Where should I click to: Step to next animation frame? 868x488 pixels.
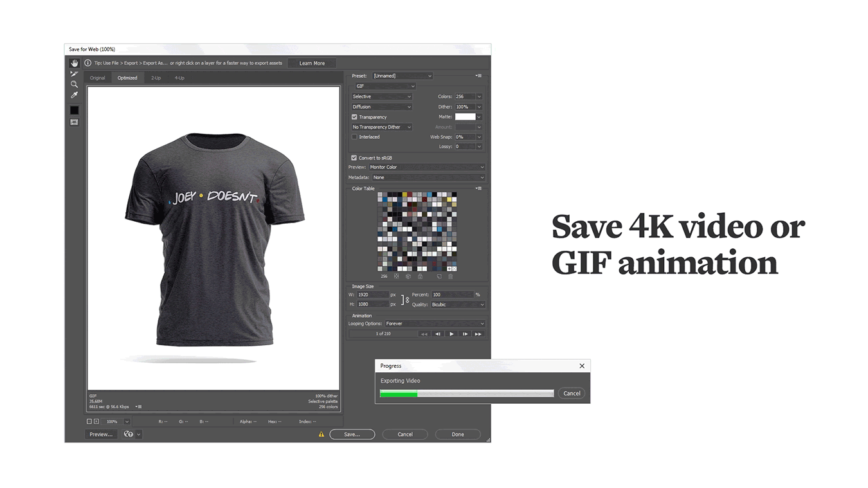point(465,334)
